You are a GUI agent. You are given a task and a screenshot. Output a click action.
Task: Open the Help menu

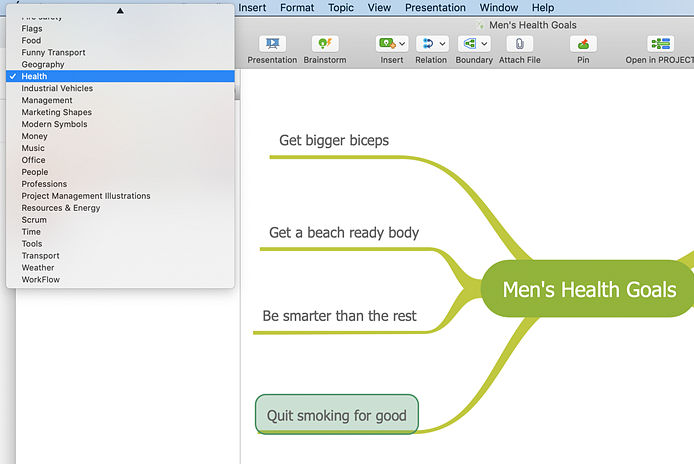click(x=543, y=8)
